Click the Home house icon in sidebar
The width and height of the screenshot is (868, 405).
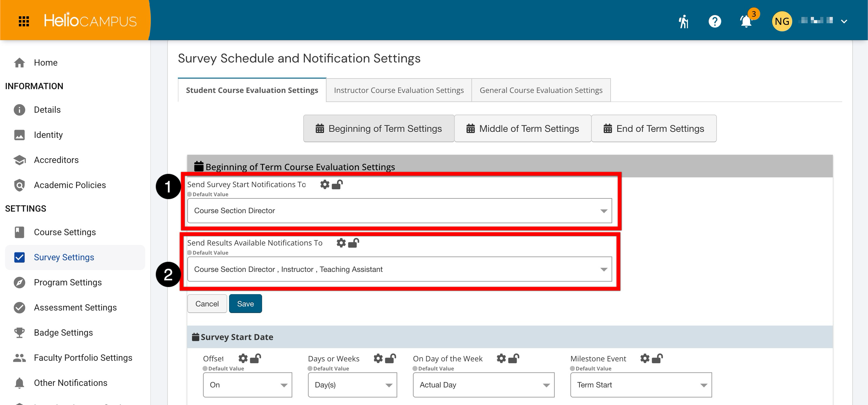[x=19, y=62]
